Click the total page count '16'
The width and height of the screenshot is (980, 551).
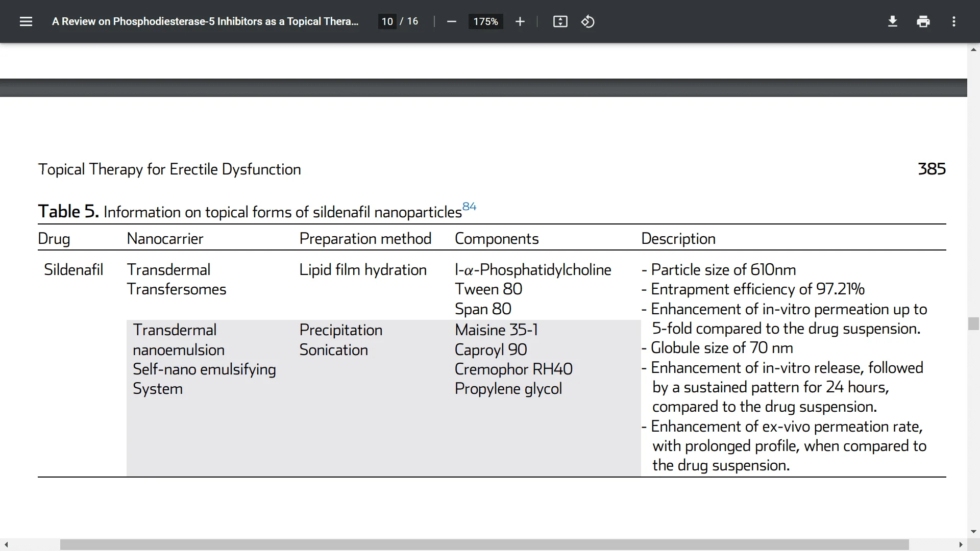(x=412, y=21)
